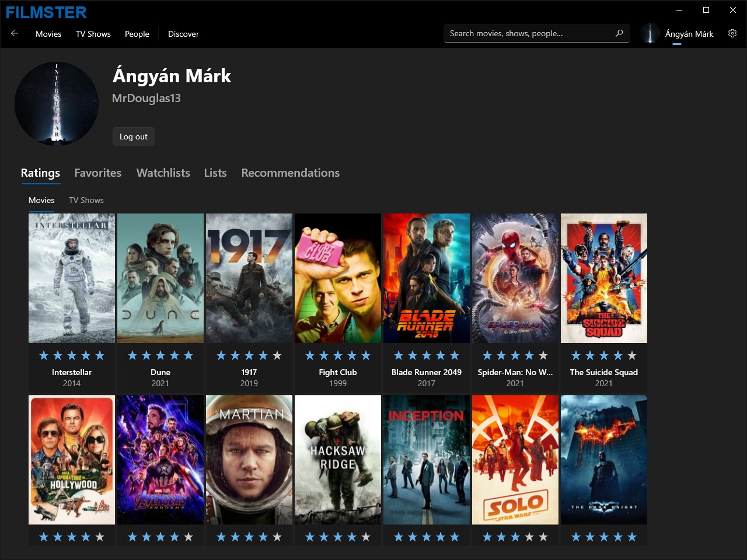Set 1917 rating to five stars

point(277,355)
